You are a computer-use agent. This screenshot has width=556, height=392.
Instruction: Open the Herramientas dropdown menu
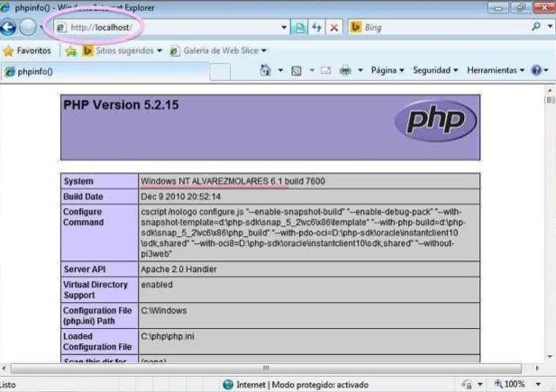click(497, 70)
